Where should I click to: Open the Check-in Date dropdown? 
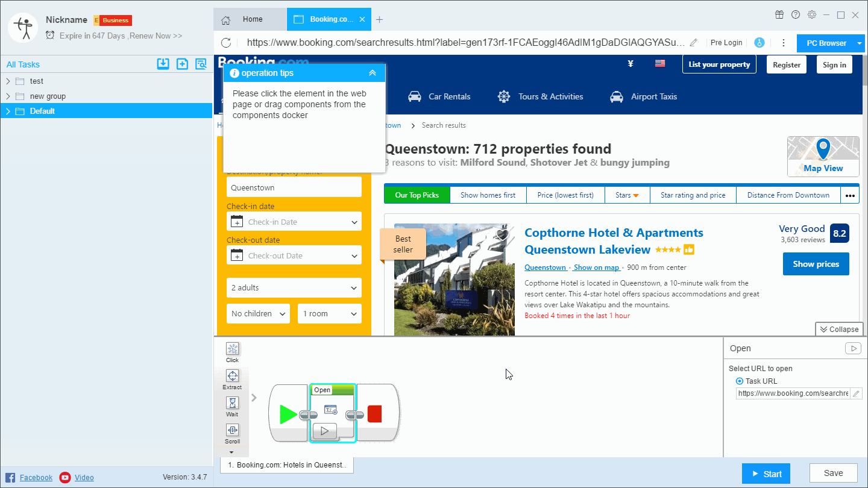pyautogui.click(x=294, y=222)
